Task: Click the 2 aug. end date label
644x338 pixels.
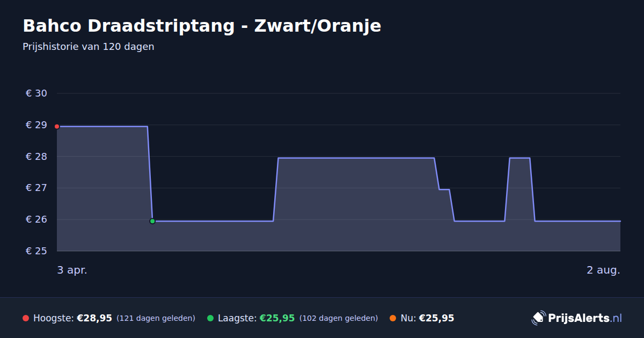Action: tap(603, 270)
